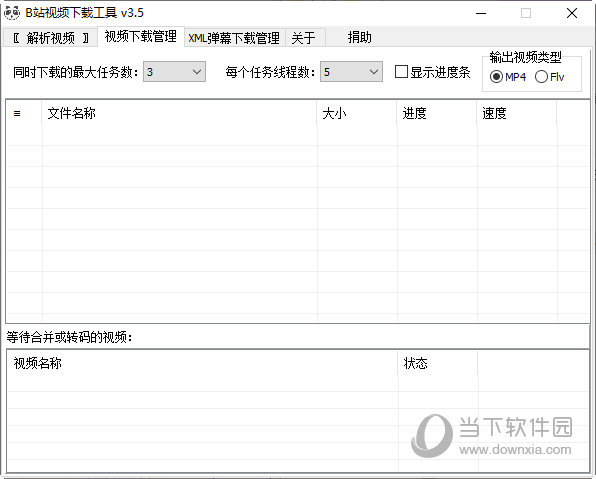Viewport: 596px width, 479px height.
Task: Click the 每个任务线程数 label
Action: tap(270, 72)
